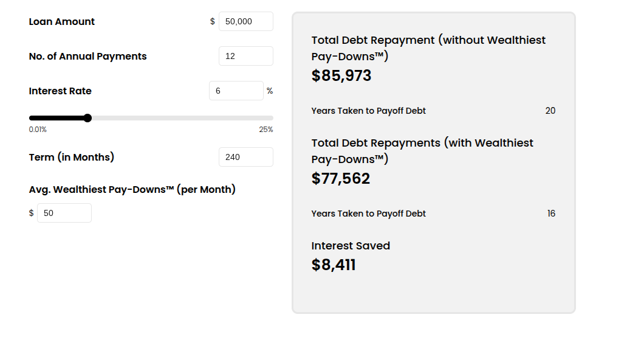The image size is (644, 348).
Task: Click the $77,562 repayment with pay-downs value
Action: [340, 178]
